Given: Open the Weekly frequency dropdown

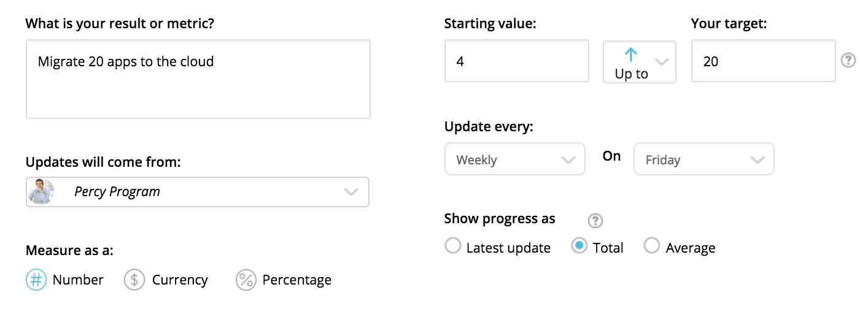Looking at the screenshot, I should tap(514, 159).
